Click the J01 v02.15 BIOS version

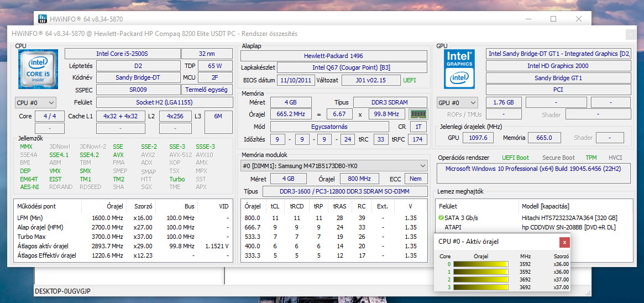pos(370,80)
